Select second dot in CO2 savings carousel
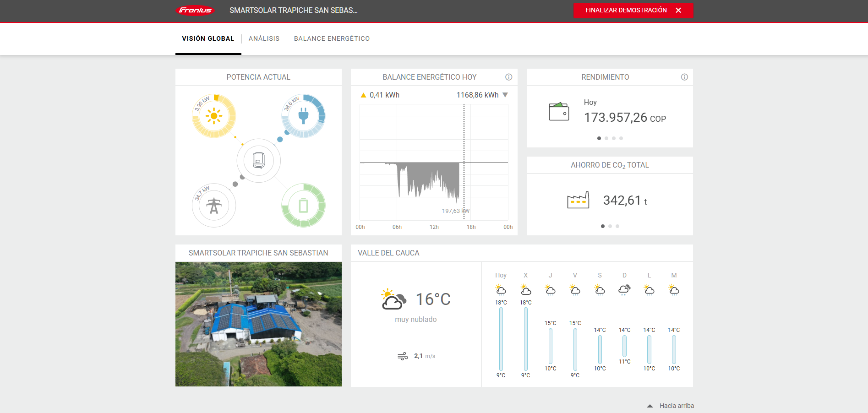868x413 pixels. coord(610,226)
